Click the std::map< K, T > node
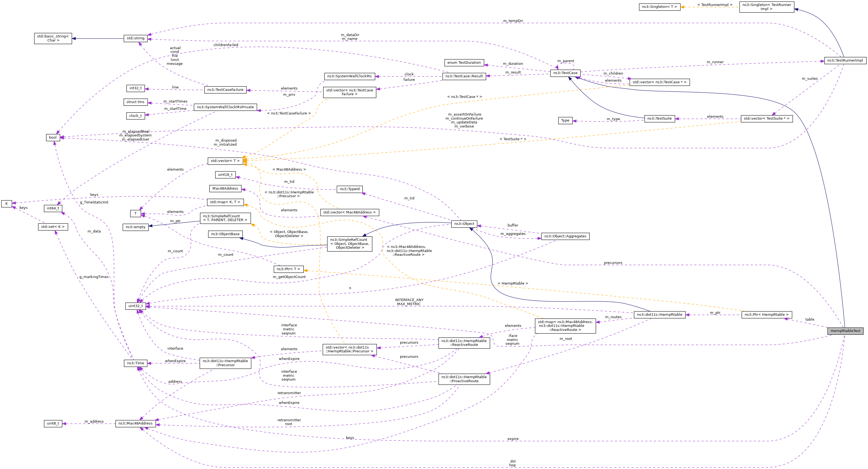 pyautogui.click(x=225, y=202)
